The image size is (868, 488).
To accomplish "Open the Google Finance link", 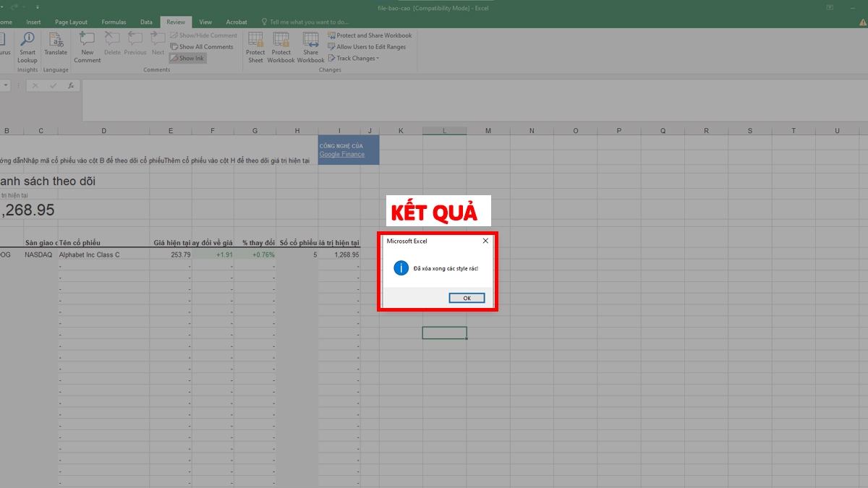I will 342,154.
